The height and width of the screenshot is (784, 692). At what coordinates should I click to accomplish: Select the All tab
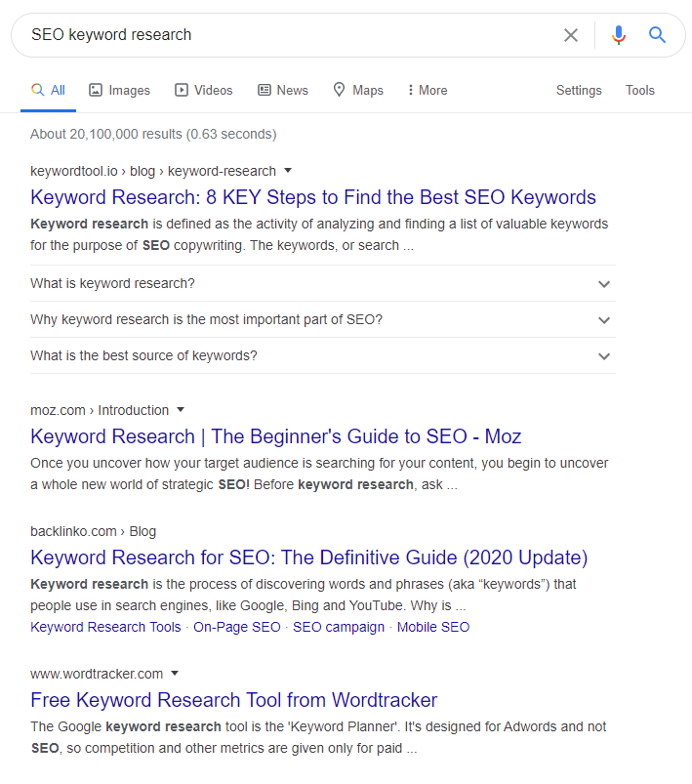pyautogui.click(x=48, y=91)
